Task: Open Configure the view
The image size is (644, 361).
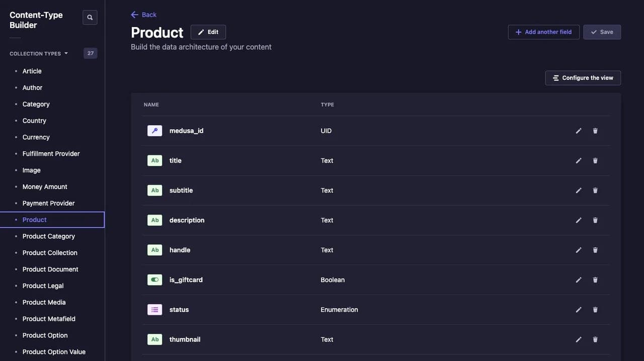Action: point(583,78)
